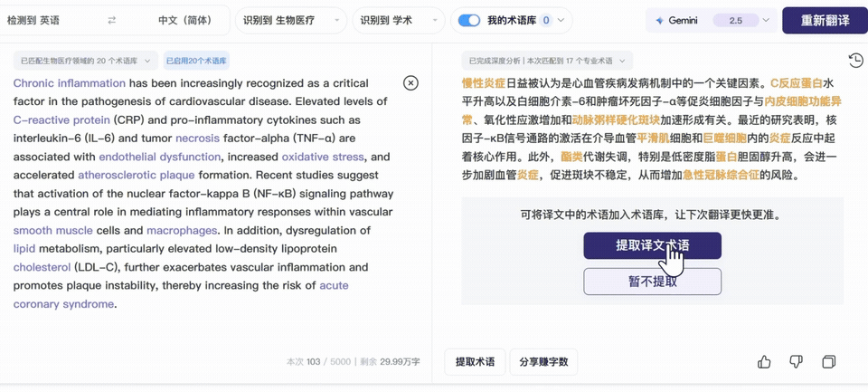868x392 pixels.
Task: Toggle the 我的术语库 switch
Action: [x=469, y=21]
